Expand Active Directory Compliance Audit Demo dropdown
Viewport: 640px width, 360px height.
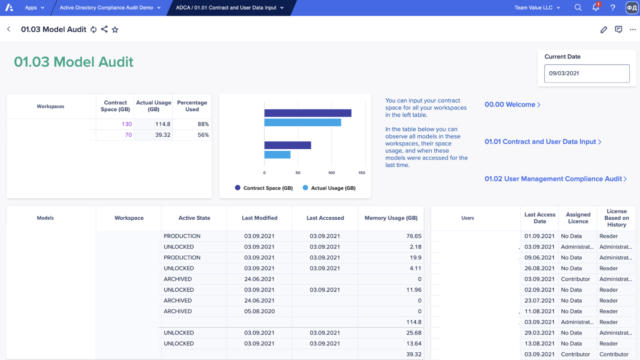tap(110, 8)
